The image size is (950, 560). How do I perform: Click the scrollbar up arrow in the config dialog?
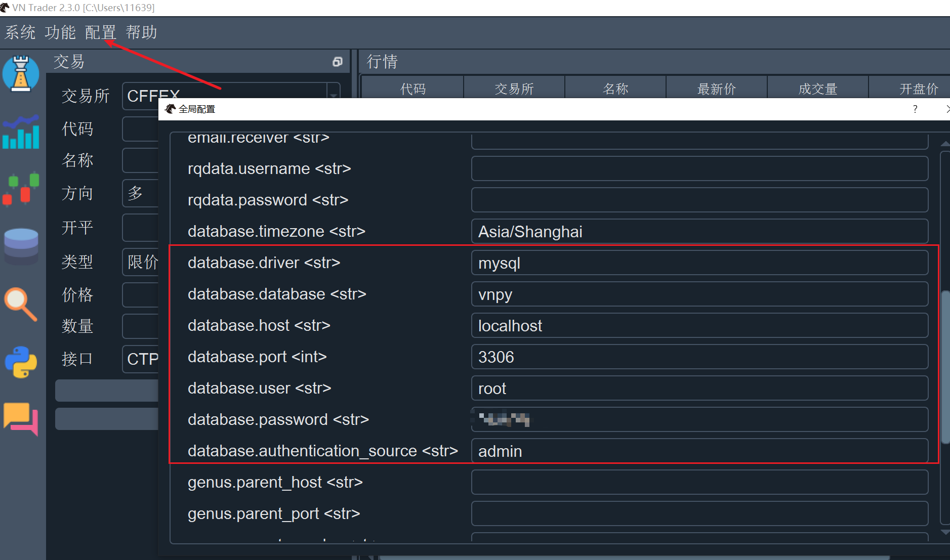click(945, 144)
